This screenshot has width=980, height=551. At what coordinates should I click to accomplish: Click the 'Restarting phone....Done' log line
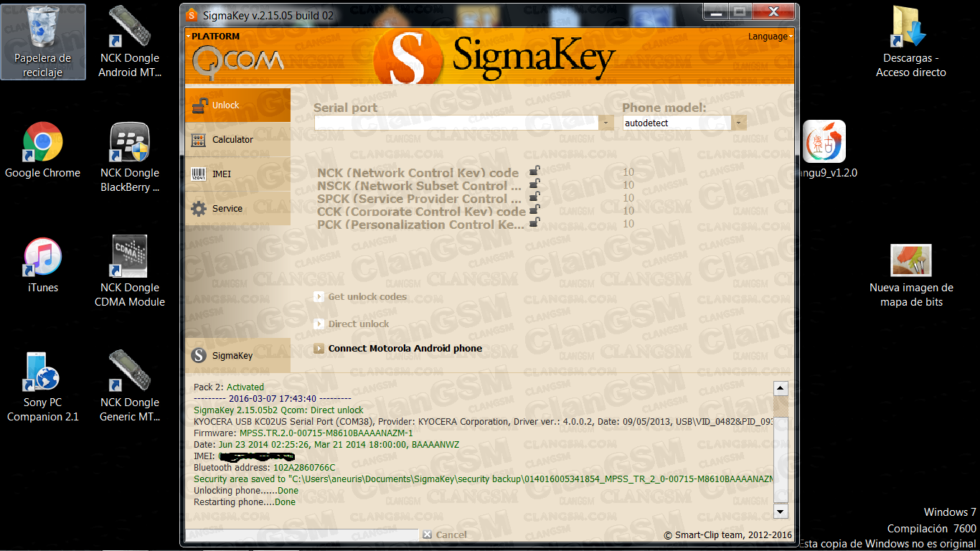click(x=245, y=502)
